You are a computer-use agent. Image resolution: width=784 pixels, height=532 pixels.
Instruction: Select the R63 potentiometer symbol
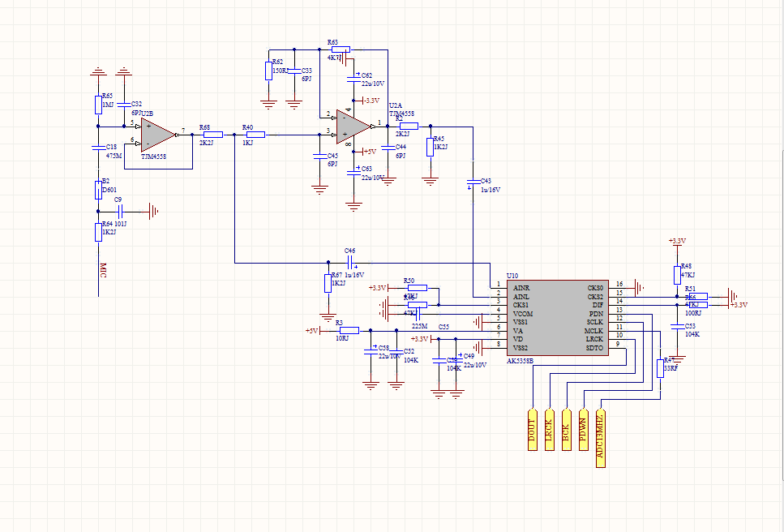click(341, 49)
